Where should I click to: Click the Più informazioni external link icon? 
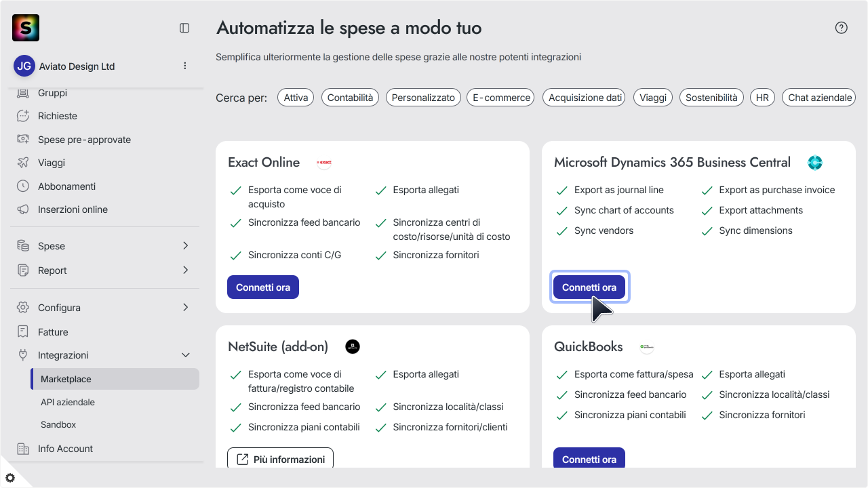pyautogui.click(x=242, y=460)
